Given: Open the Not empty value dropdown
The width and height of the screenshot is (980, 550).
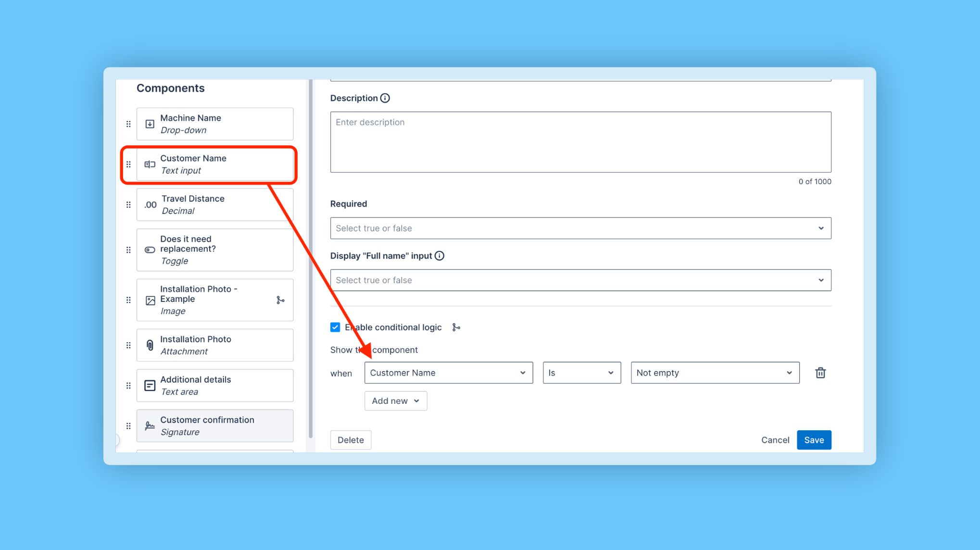Looking at the screenshot, I should [715, 373].
